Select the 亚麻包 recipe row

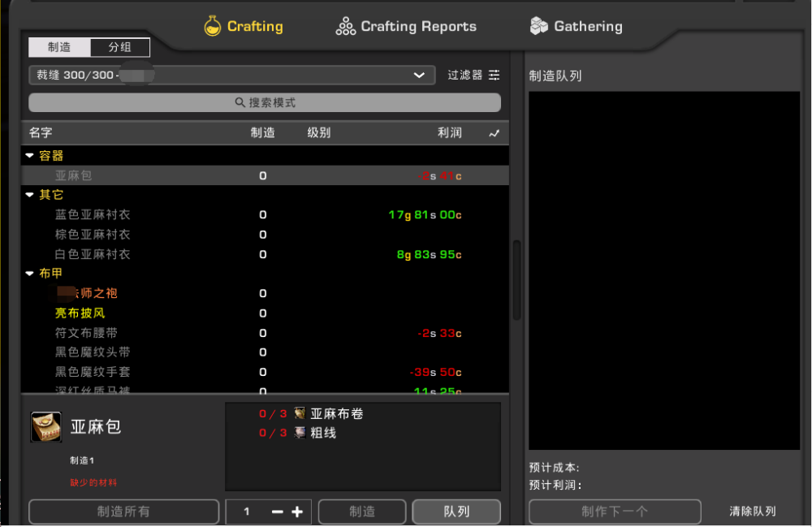265,175
